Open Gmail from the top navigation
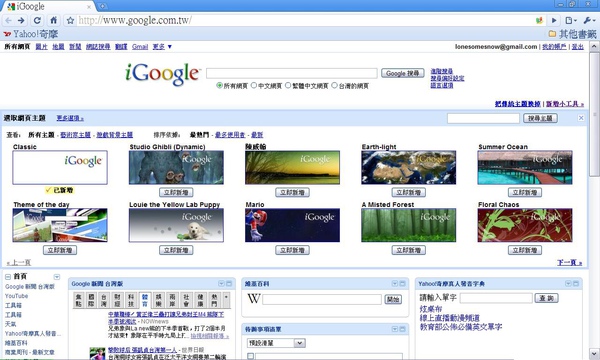The width and height of the screenshot is (600, 360). point(140,47)
